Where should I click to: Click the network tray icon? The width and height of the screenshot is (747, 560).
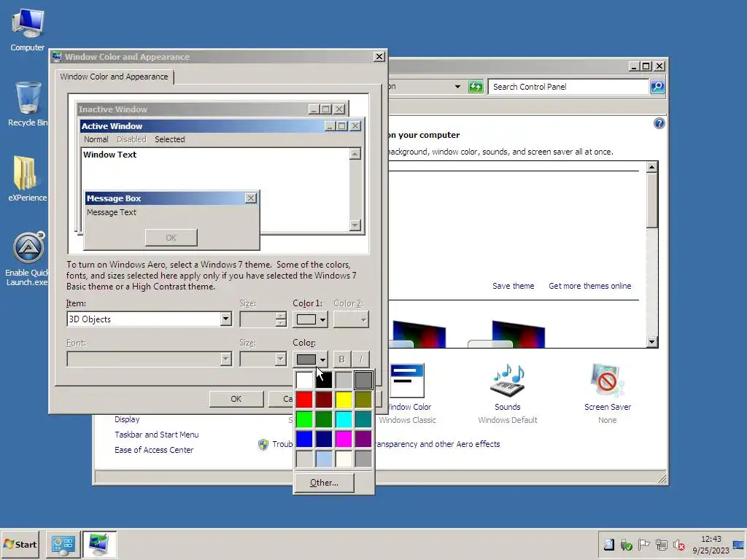[x=661, y=544]
